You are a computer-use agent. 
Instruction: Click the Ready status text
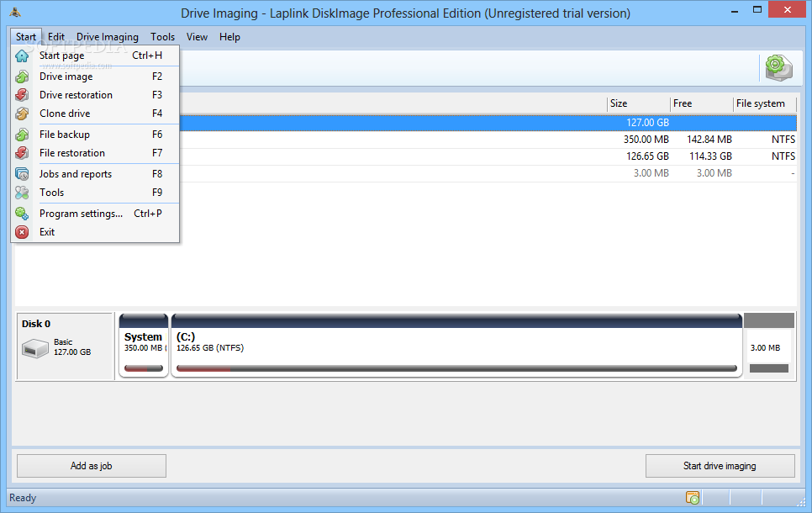[x=23, y=498]
